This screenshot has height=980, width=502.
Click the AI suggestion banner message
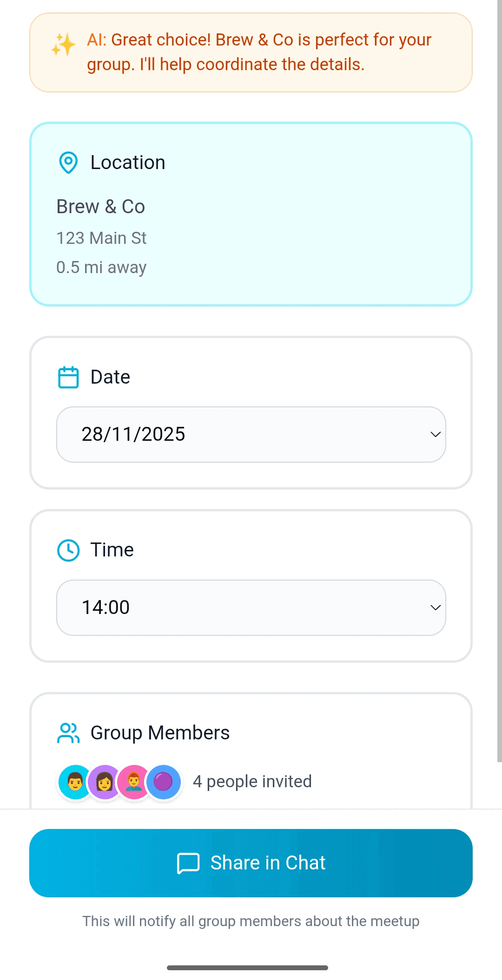point(251,52)
